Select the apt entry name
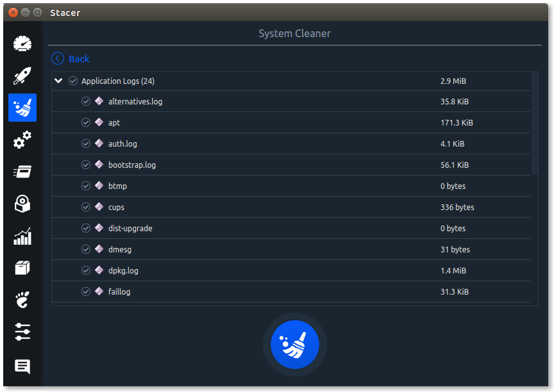 pos(114,123)
